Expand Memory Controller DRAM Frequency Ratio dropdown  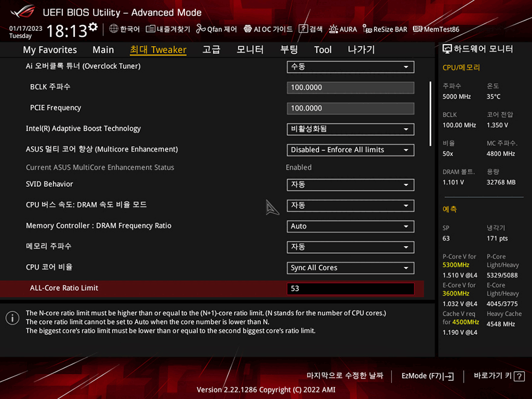tap(351, 226)
